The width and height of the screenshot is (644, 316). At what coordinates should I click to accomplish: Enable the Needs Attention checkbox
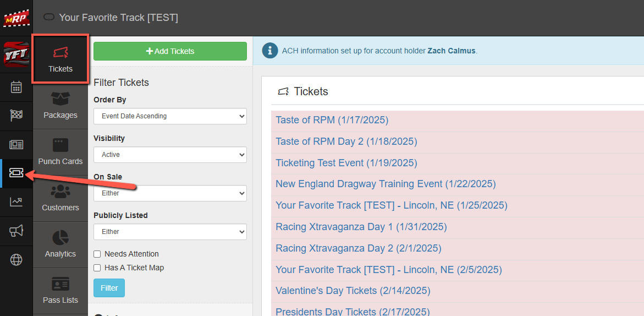point(97,254)
